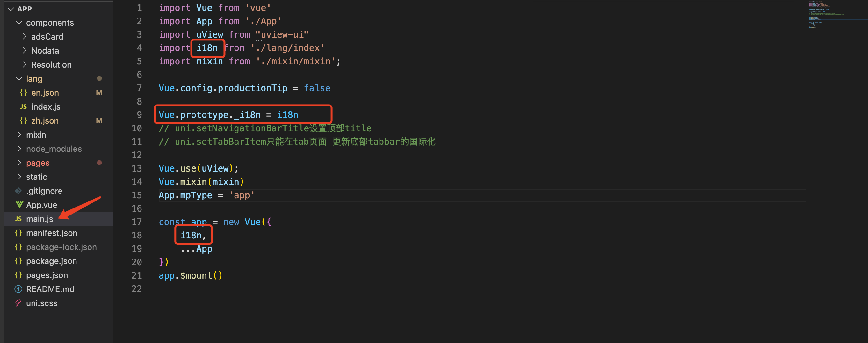Click Vue.config.productionTip on line 7

pos(223,88)
